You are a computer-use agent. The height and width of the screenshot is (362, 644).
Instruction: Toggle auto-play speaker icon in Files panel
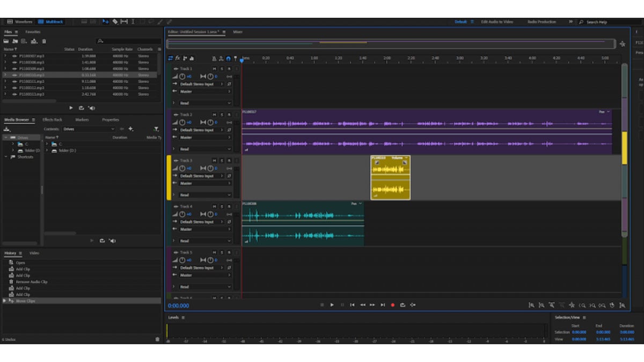tap(92, 108)
